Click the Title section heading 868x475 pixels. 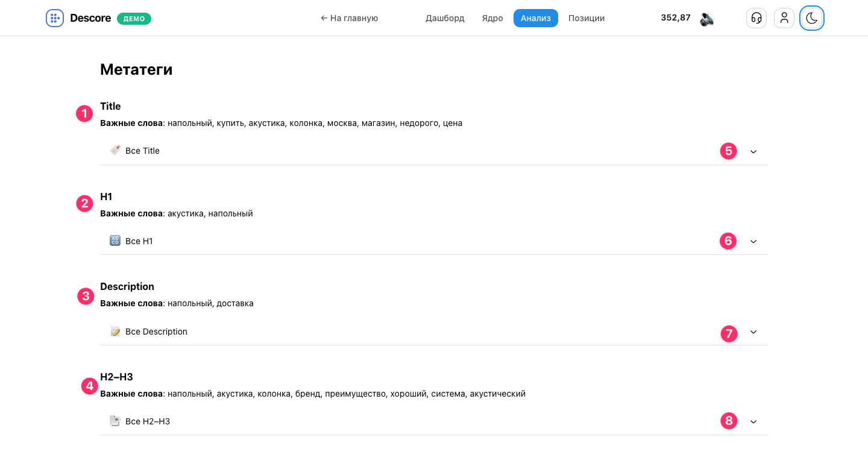(110, 106)
